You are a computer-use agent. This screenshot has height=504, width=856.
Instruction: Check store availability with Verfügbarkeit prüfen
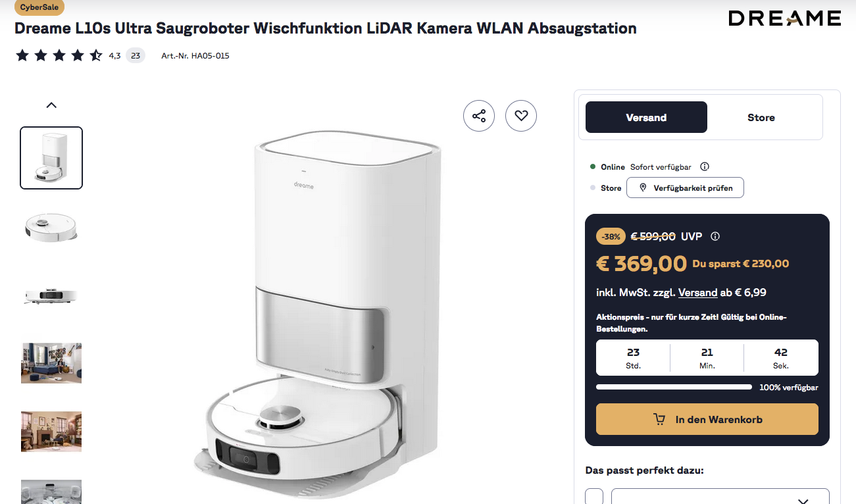click(x=685, y=188)
